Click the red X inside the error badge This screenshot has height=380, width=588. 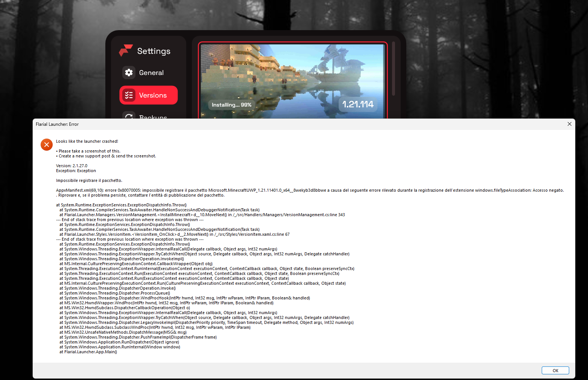(x=46, y=144)
